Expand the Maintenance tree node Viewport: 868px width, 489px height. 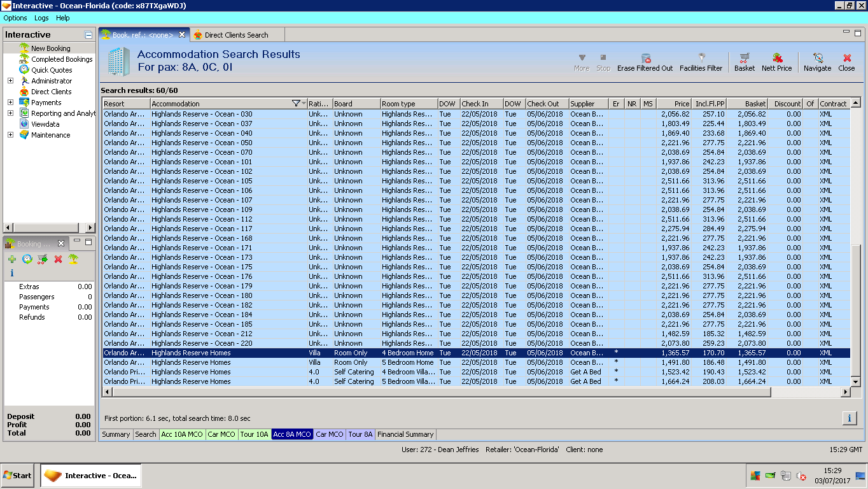(10, 135)
